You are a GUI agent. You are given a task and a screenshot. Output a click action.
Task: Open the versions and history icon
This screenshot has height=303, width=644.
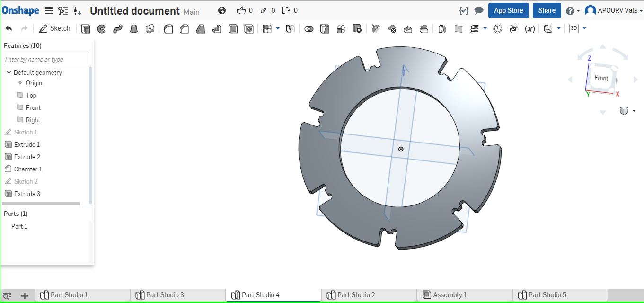tap(63, 10)
